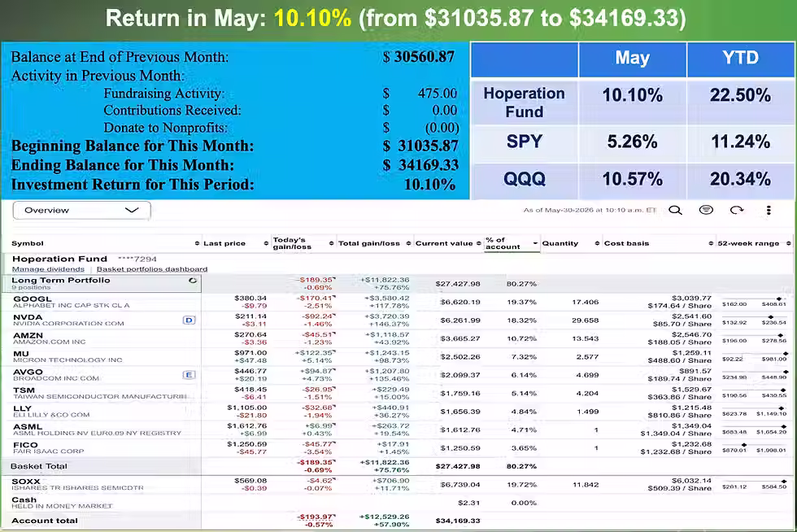Screen dimensions: 797x532
Task: Refresh the Long Term Portfolio basket icon
Action: coord(193,281)
